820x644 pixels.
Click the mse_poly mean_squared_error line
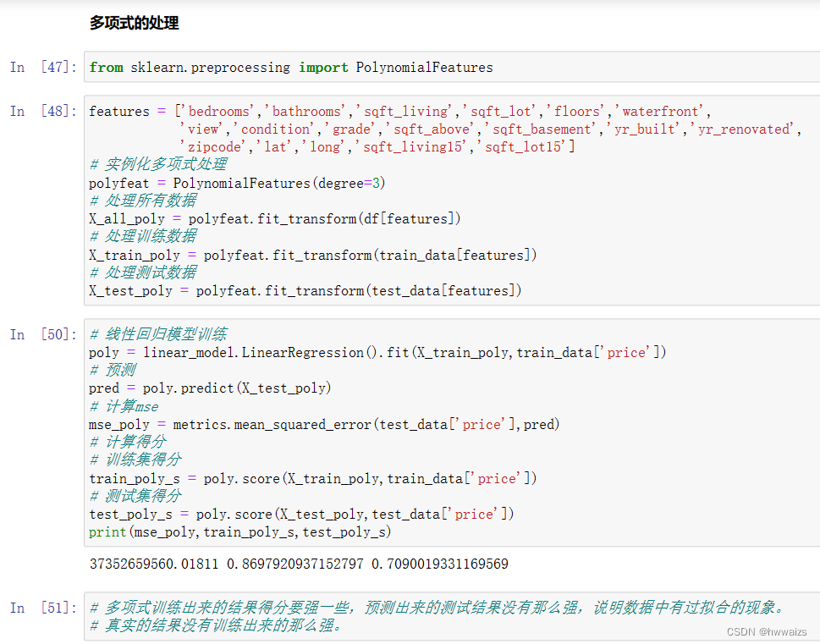324,424
